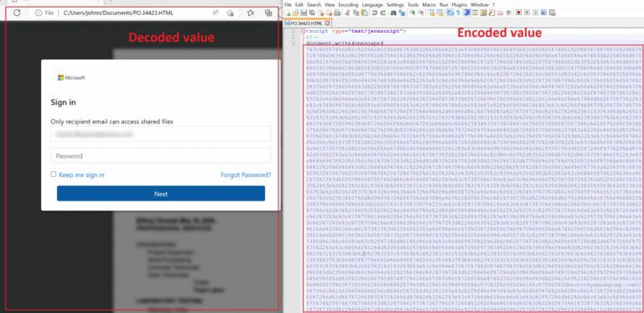Click the Sign in heading text
Screen dimensions: 644x313
[63, 102]
